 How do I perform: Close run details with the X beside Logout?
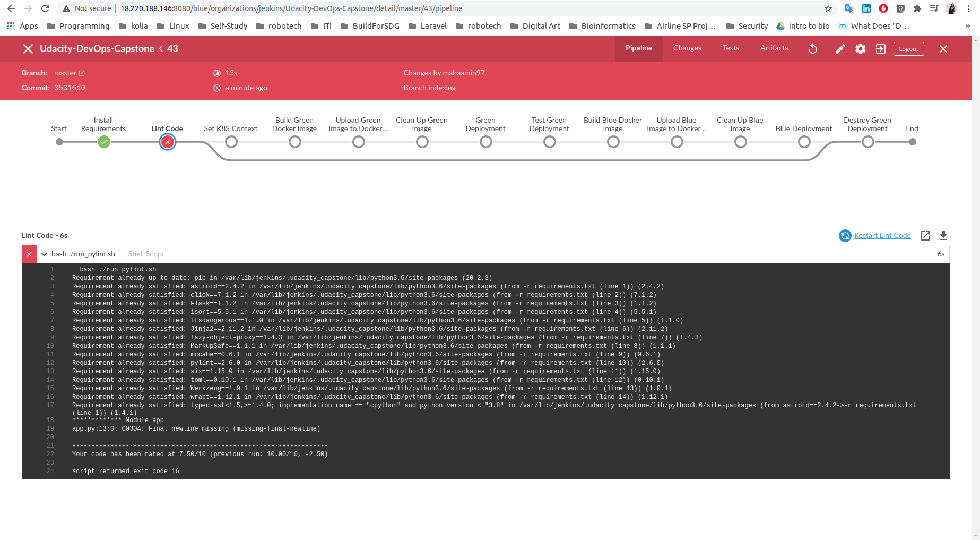click(943, 49)
